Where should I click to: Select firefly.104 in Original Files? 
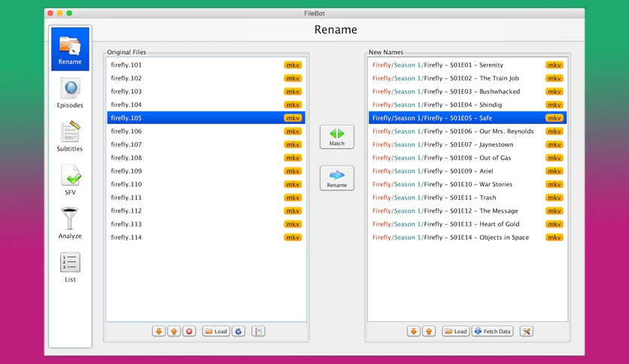pyautogui.click(x=206, y=105)
